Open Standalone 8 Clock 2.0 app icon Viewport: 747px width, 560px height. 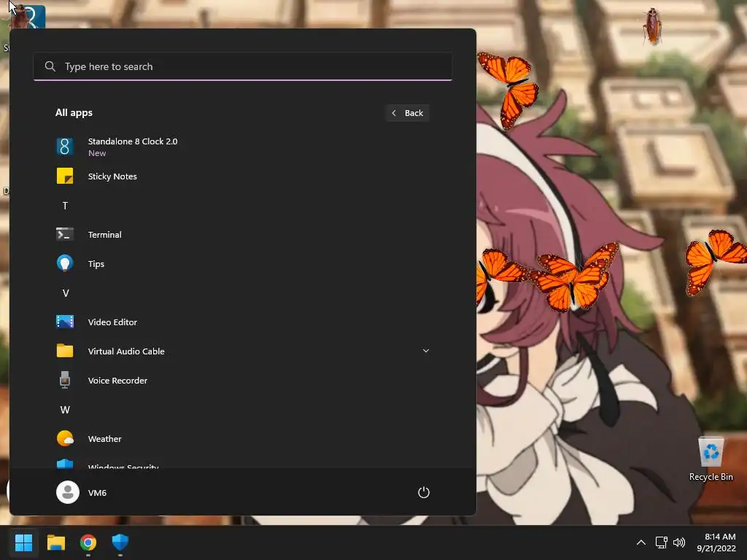click(x=65, y=147)
